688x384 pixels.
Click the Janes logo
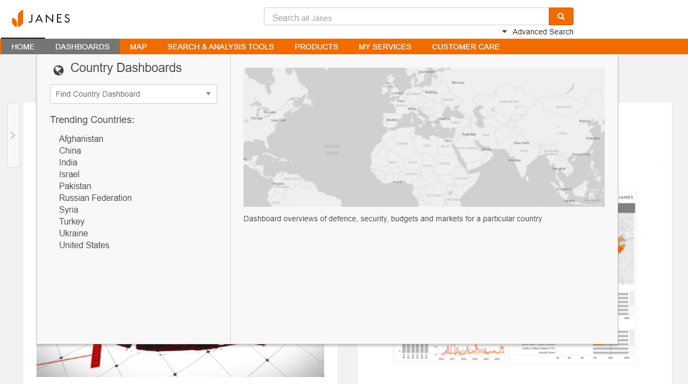coord(41,18)
